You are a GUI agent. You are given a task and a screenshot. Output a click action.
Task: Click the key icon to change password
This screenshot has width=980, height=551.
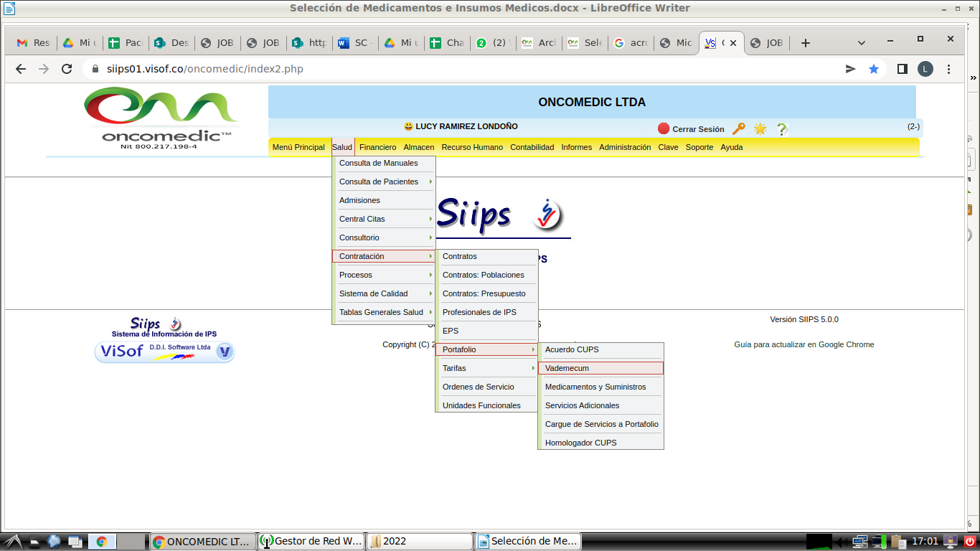click(x=738, y=129)
